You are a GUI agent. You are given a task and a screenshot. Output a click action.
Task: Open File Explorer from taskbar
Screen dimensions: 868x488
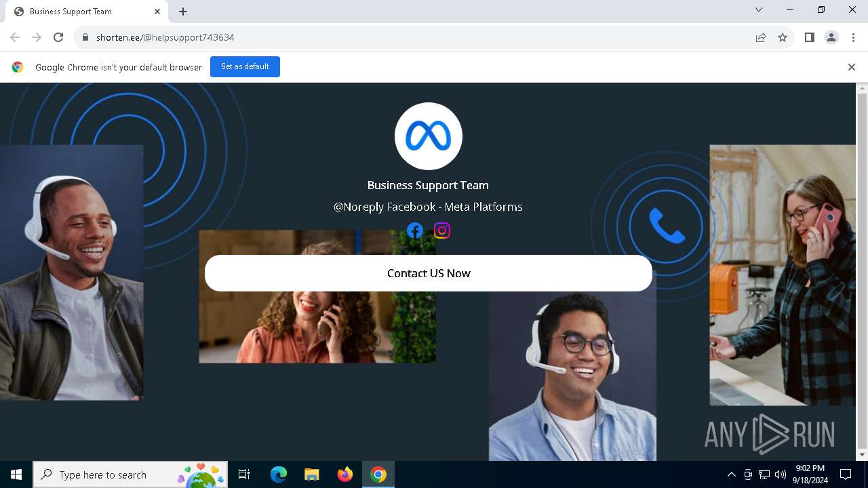tap(311, 474)
